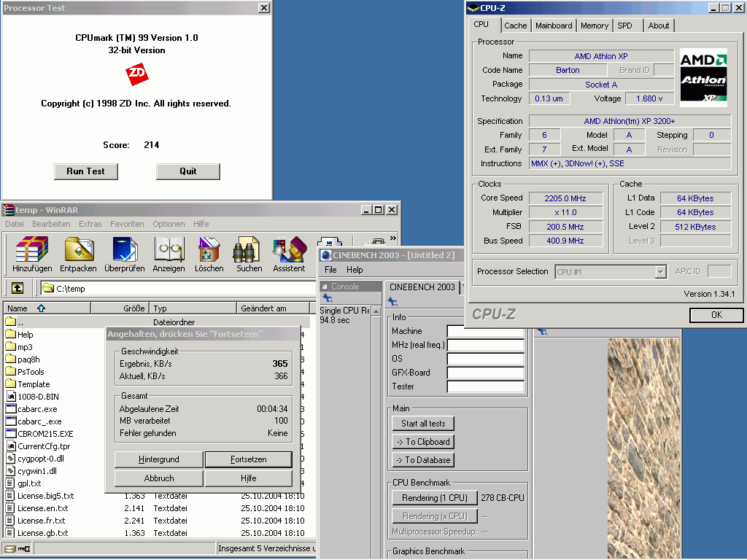Select the Help folder icon in WinRAR

[x=10, y=334]
